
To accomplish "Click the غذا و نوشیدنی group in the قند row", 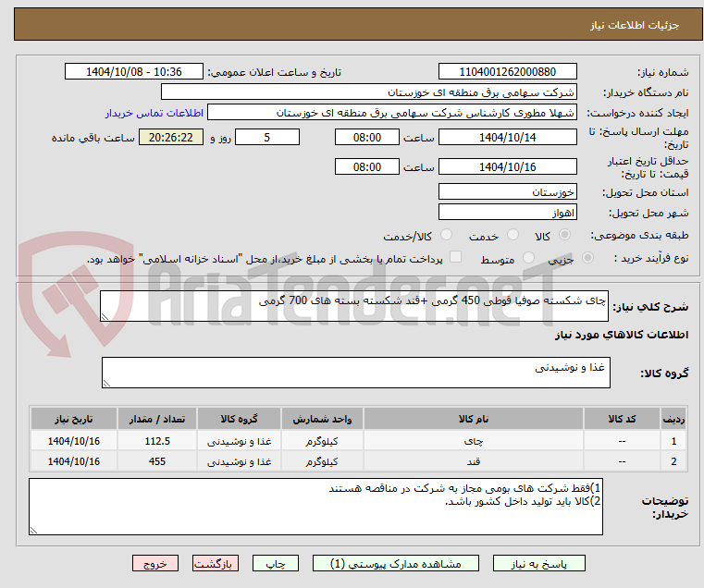I will (239, 461).
